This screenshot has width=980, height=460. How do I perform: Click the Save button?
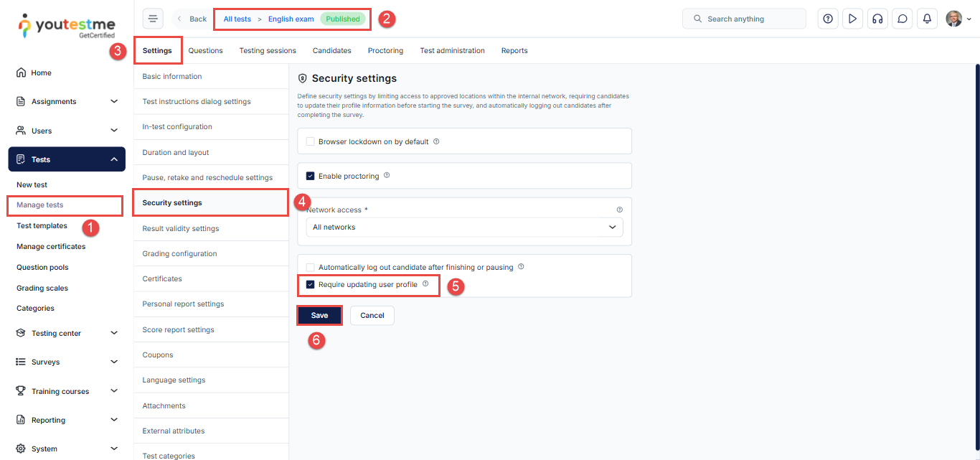pyautogui.click(x=319, y=316)
